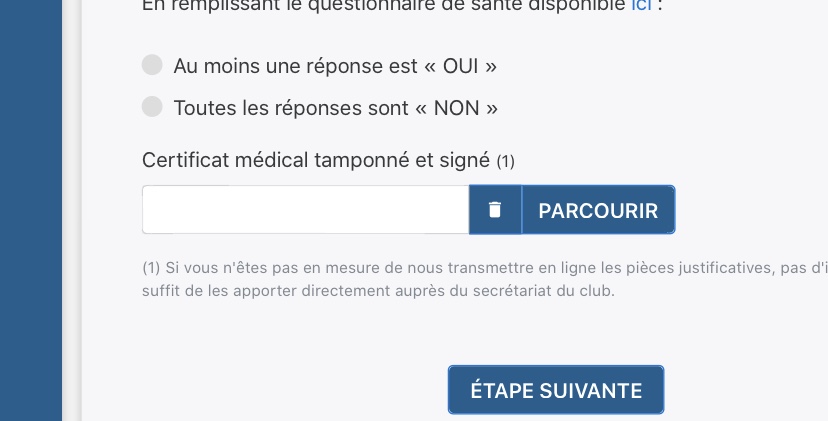Click the trash icon to remove the file
The width and height of the screenshot is (828, 421).
coord(495,210)
